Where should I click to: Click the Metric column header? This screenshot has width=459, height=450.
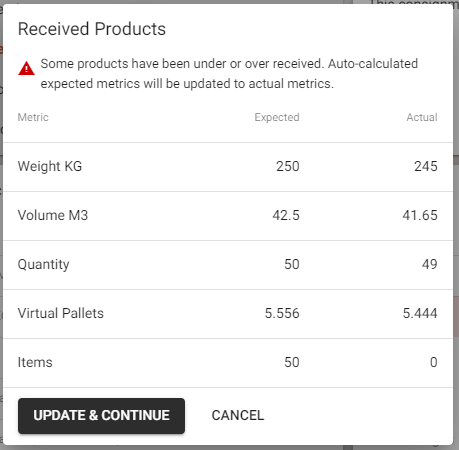click(x=33, y=117)
